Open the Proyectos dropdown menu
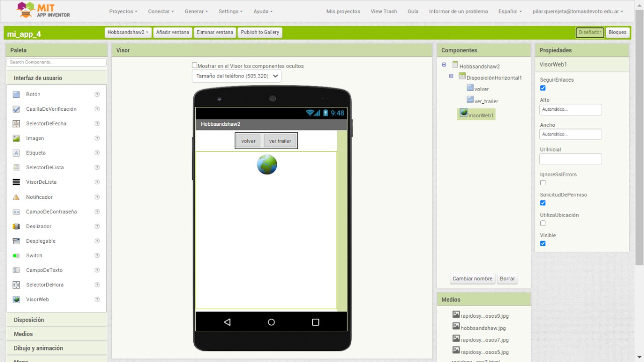Image resolution: width=644 pixels, height=362 pixels. [123, 11]
